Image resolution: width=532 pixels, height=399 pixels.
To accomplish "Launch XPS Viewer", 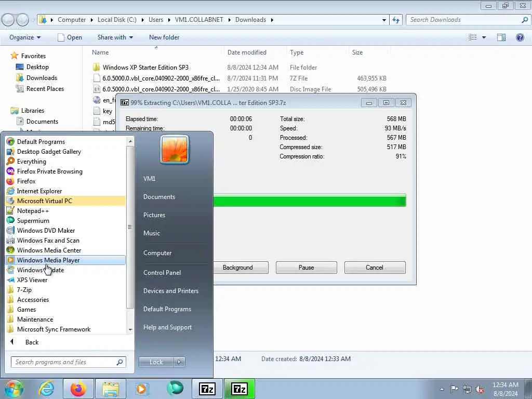I will pos(32,280).
